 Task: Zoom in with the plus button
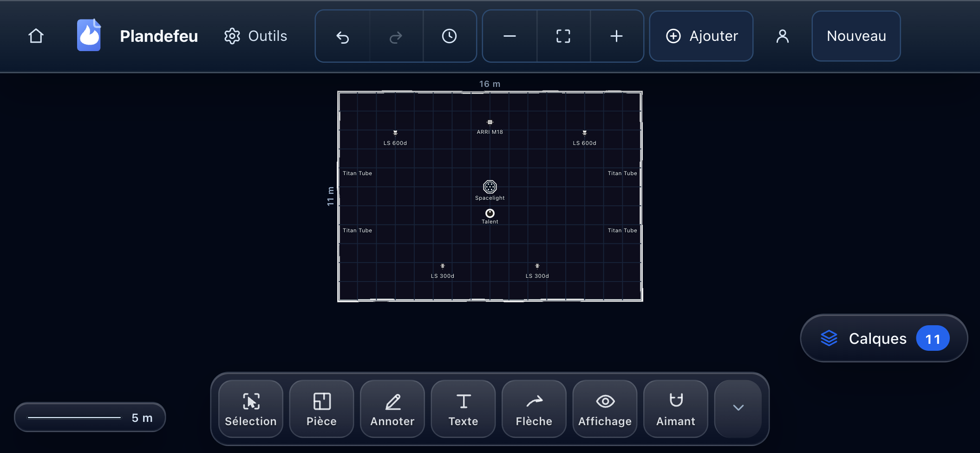(616, 36)
